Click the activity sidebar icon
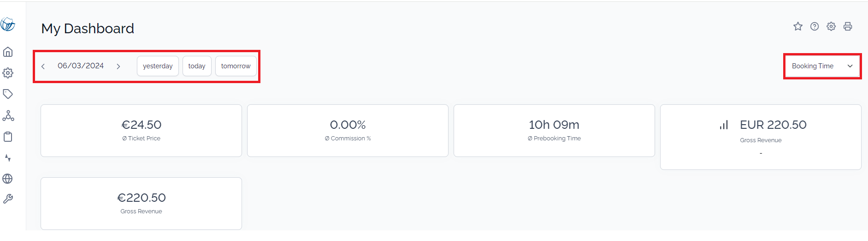This screenshot has height=241, width=868. coord(8,158)
